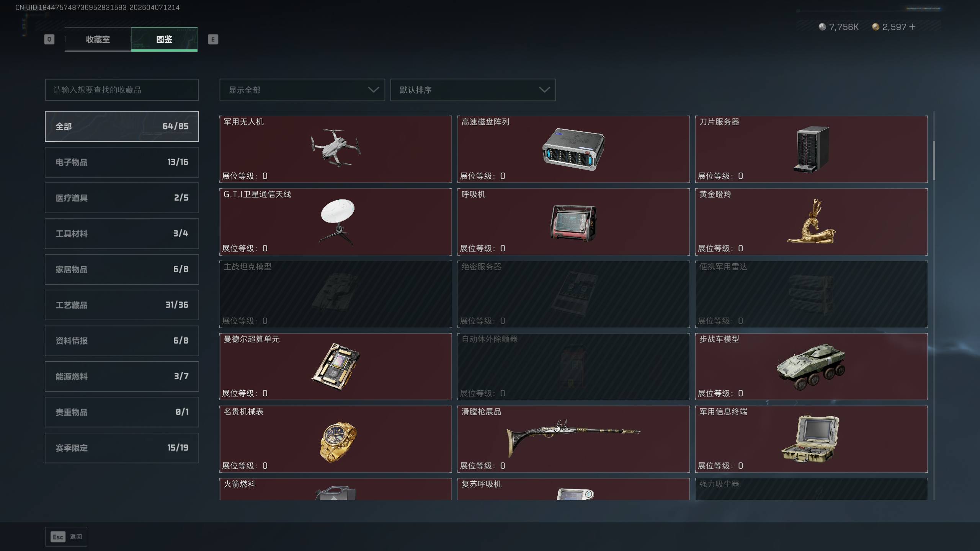Image resolution: width=980 pixels, height=551 pixels.
Task: Click the Esc 返回 back button
Action: point(66,537)
